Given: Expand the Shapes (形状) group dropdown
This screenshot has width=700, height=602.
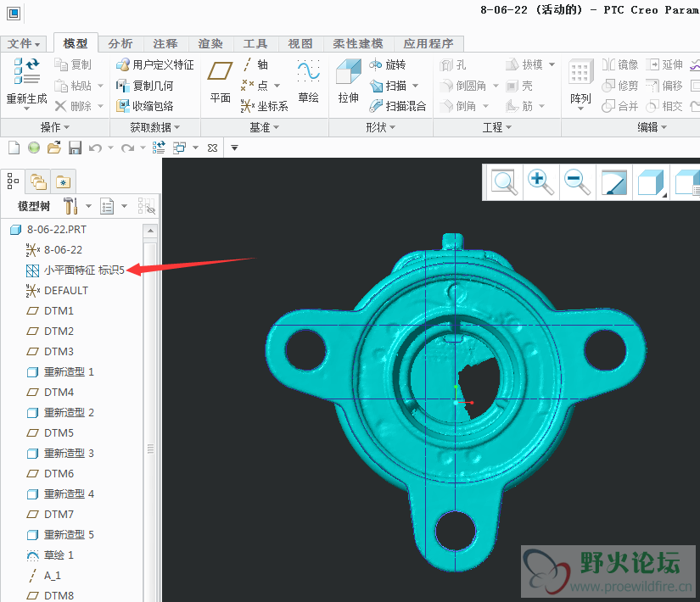Looking at the screenshot, I should [380, 128].
